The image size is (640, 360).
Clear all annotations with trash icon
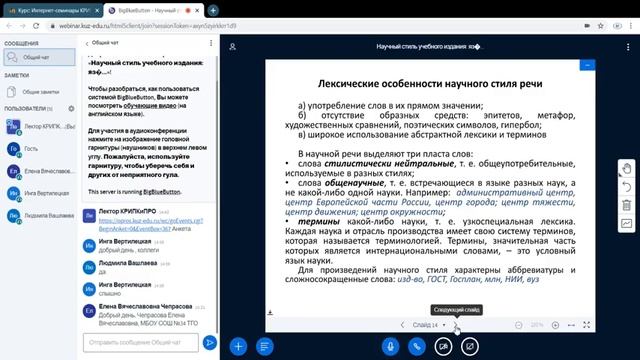click(x=627, y=205)
